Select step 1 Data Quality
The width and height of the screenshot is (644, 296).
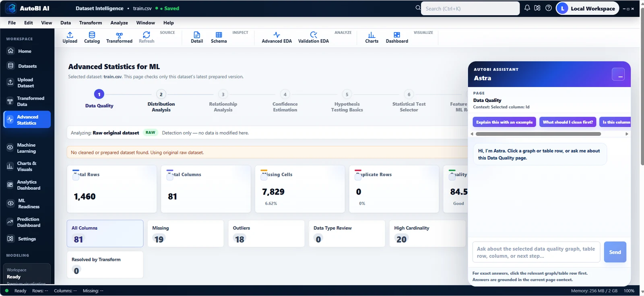99,99
